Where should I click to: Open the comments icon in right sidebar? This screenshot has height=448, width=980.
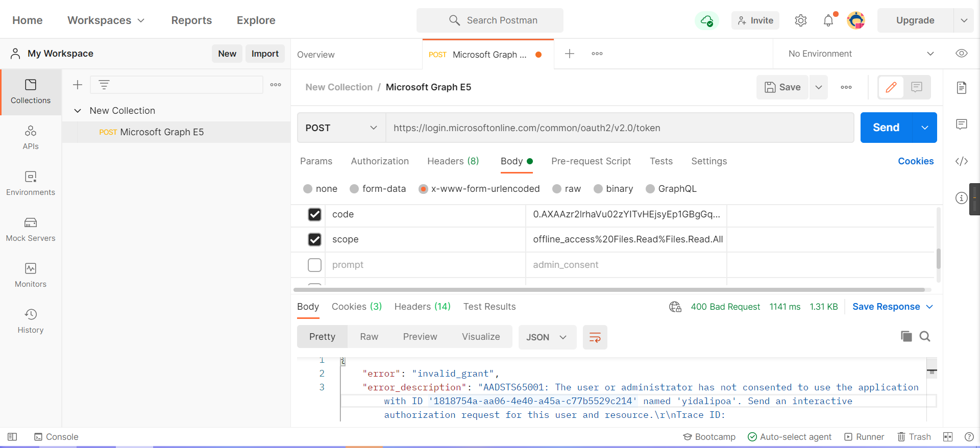[962, 125]
